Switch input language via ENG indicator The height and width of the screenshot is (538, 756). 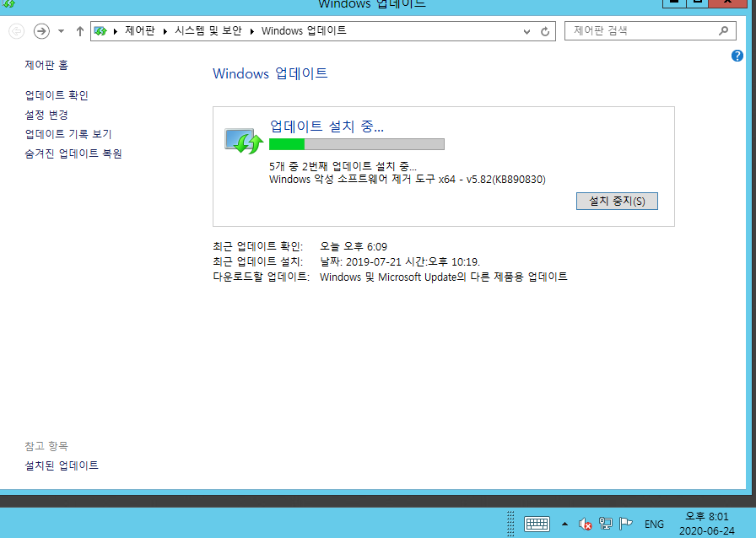point(654,524)
